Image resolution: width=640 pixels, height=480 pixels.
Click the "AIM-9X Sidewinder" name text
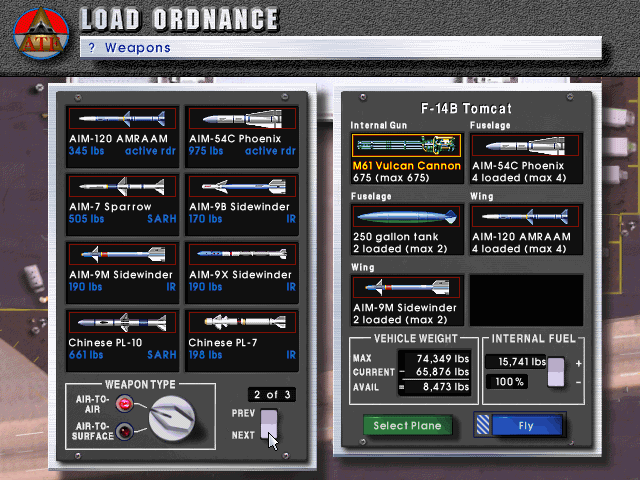(240, 275)
